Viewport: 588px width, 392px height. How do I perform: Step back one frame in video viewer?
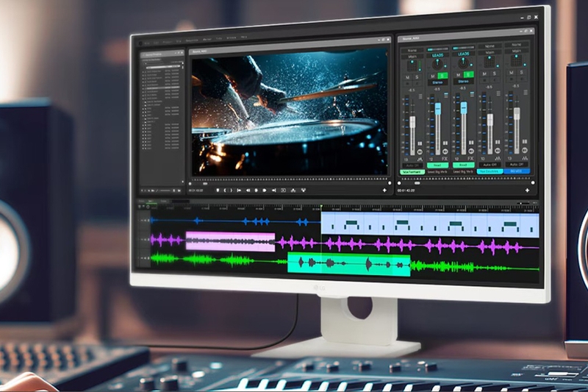pos(248,190)
